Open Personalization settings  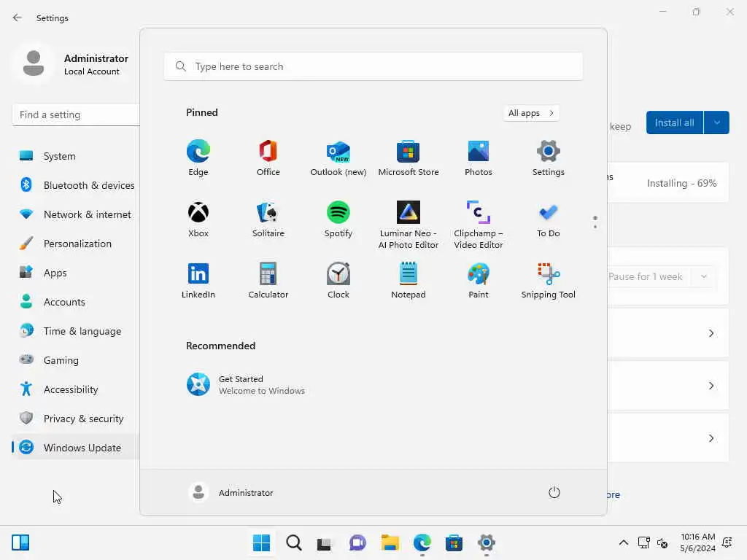76,244
